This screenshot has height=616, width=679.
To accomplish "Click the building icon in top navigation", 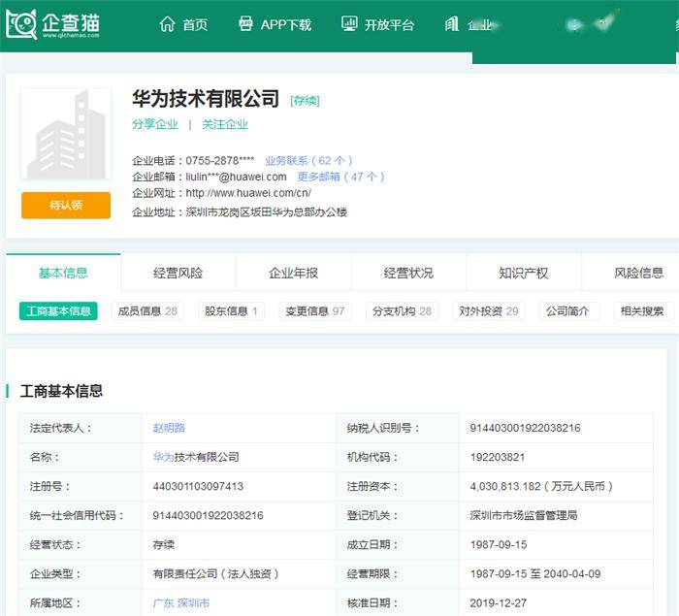I will click(452, 24).
